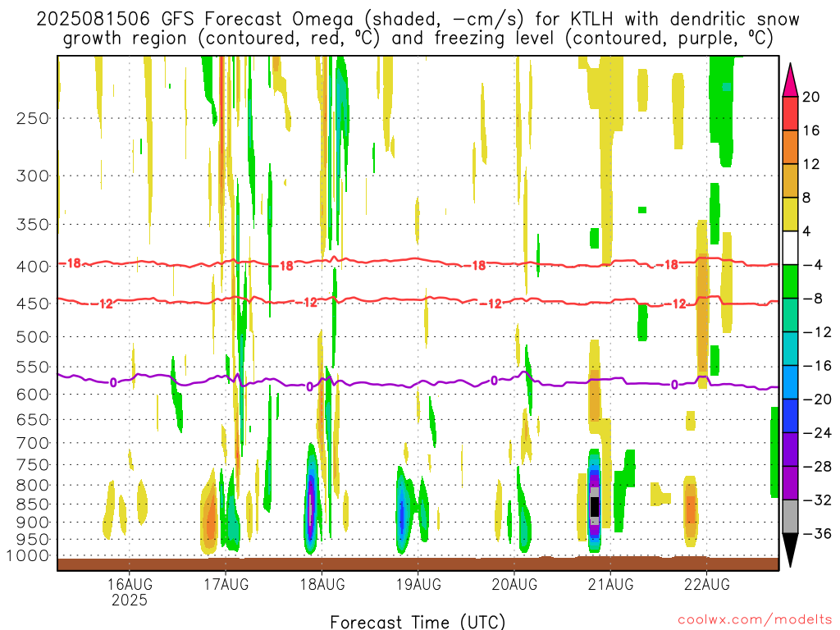Select the 21AUG date label
The width and height of the screenshot is (840, 630).
pyautogui.click(x=610, y=584)
